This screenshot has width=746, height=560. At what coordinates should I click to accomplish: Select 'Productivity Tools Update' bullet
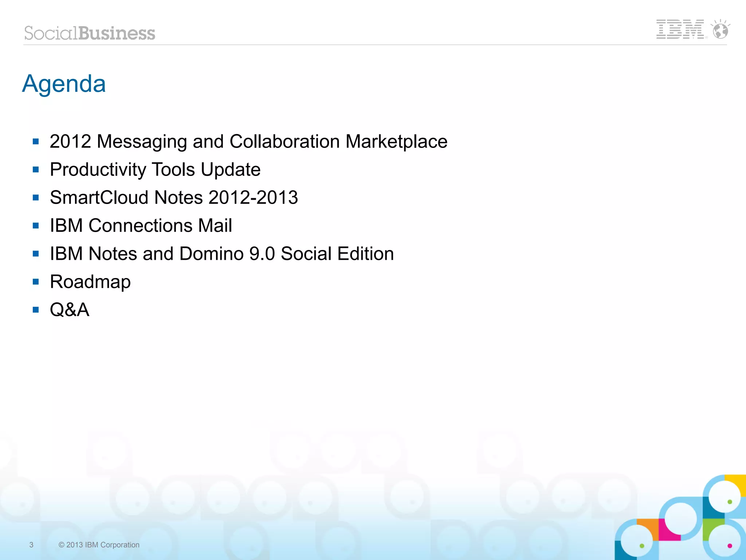pyautogui.click(x=155, y=170)
